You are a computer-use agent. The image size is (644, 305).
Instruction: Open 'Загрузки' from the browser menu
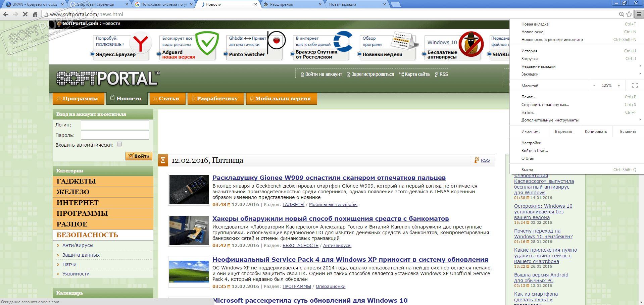[576, 59]
